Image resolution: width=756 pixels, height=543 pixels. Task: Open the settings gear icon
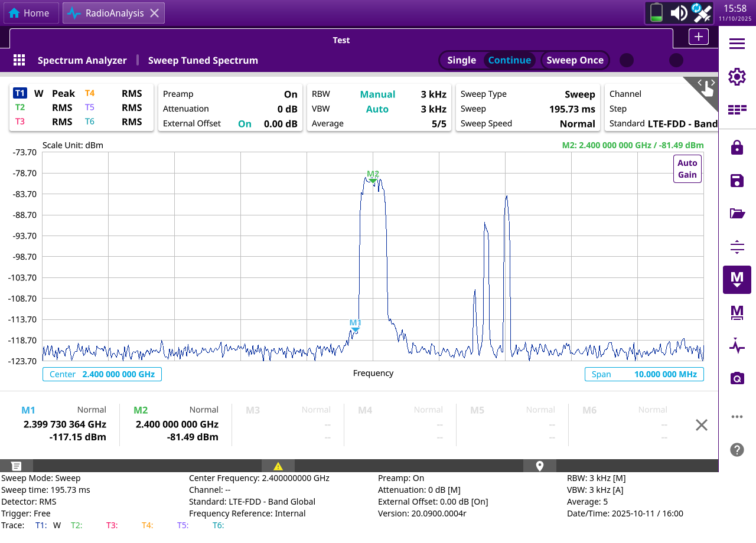[737, 77]
